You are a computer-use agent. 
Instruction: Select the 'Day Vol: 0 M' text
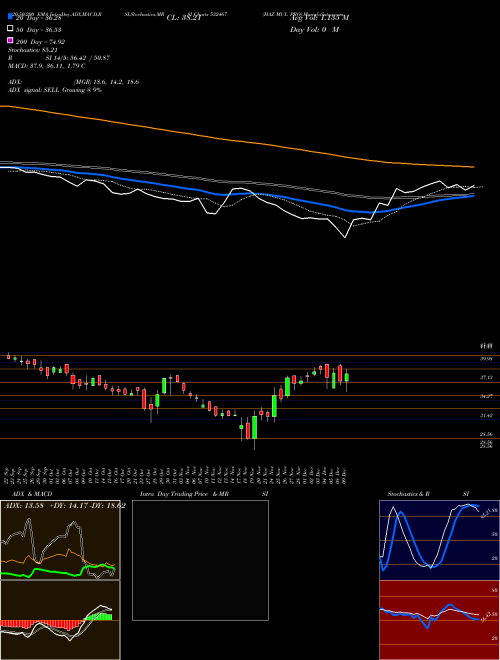[314, 29]
